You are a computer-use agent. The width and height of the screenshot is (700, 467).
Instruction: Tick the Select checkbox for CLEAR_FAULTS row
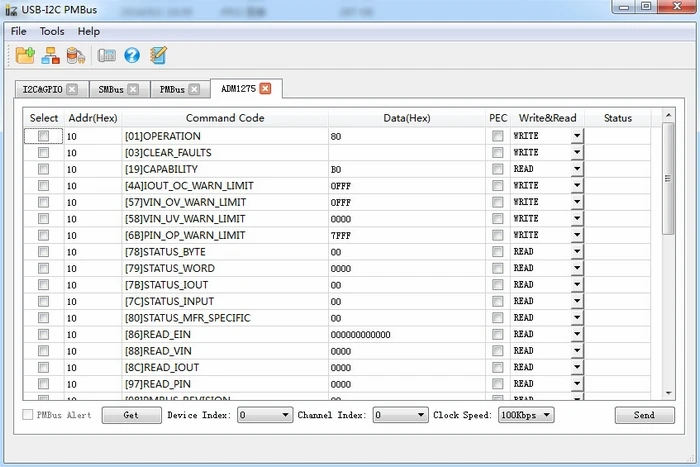(x=43, y=153)
